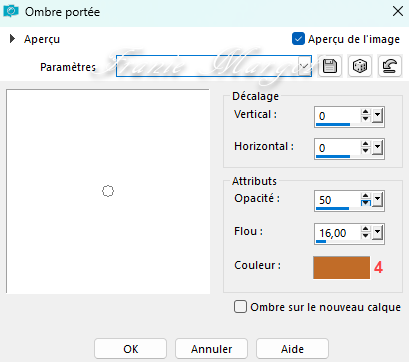The width and height of the screenshot is (409, 362).
Task: Click the Annuler button
Action: [211, 349]
